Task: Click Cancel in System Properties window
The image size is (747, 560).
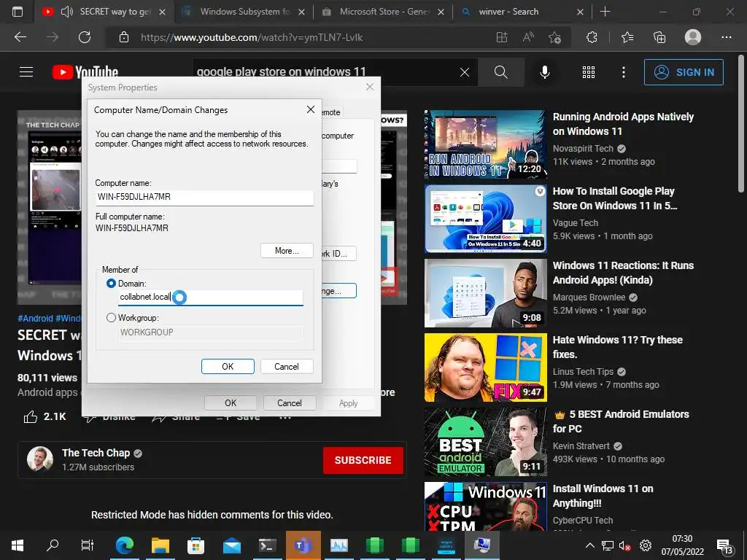Action: [289, 402]
